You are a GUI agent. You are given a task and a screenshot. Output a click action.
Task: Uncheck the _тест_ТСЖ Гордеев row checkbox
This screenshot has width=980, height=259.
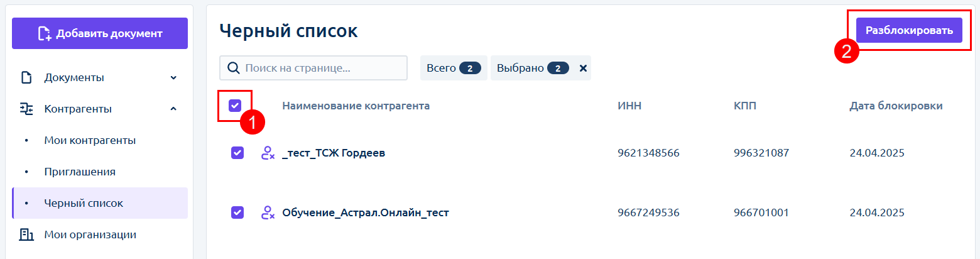pyautogui.click(x=237, y=153)
